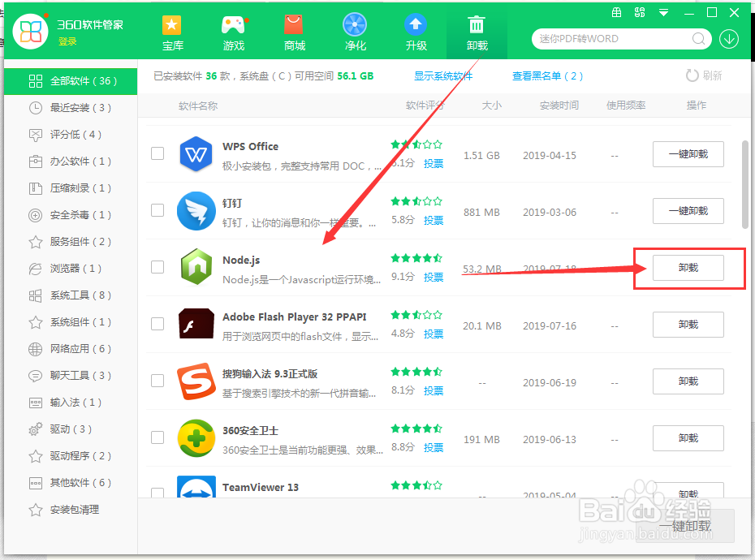The image size is (755, 560).
Task: Click 投票 link for Node.js
Action: (x=434, y=278)
